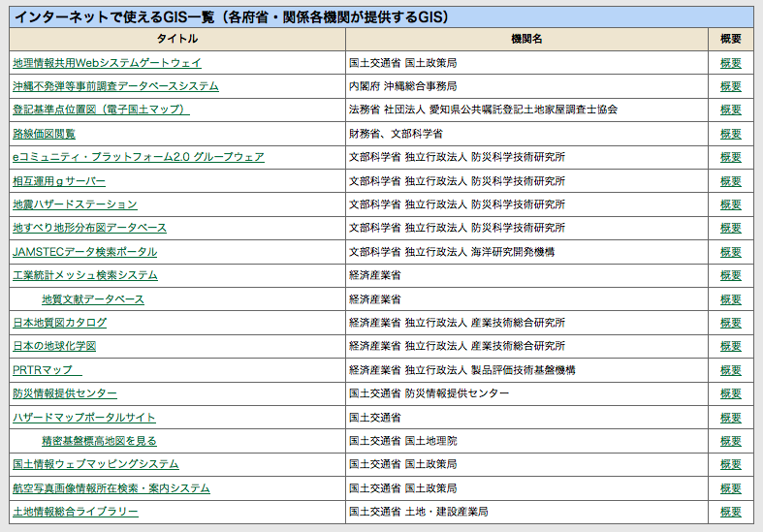The height and width of the screenshot is (532, 763).
Task: Open the 日本地質図カタログ link
Action: coord(60,323)
